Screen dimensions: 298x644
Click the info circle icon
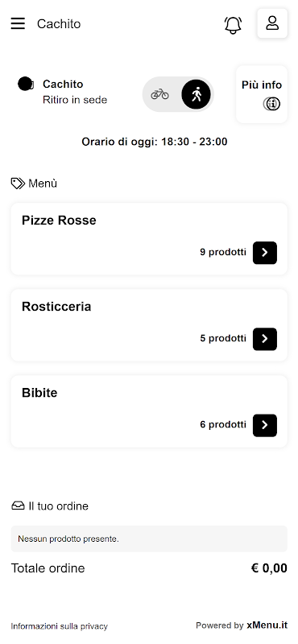pos(271,104)
